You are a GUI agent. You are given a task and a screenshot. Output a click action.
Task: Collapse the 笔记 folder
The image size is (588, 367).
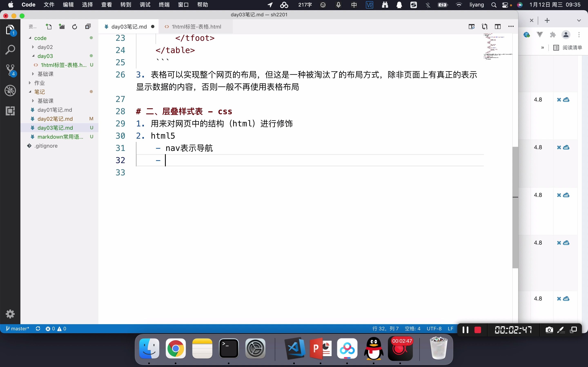(40, 92)
